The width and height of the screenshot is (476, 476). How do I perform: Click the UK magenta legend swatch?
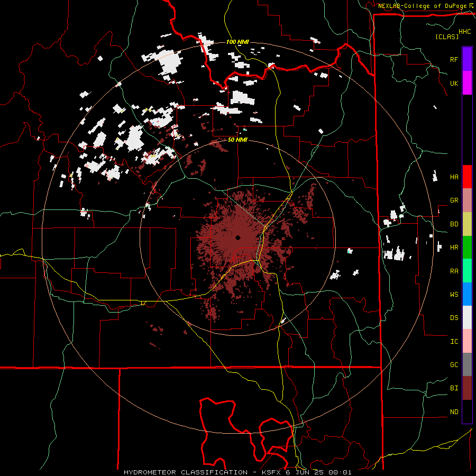click(467, 83)
